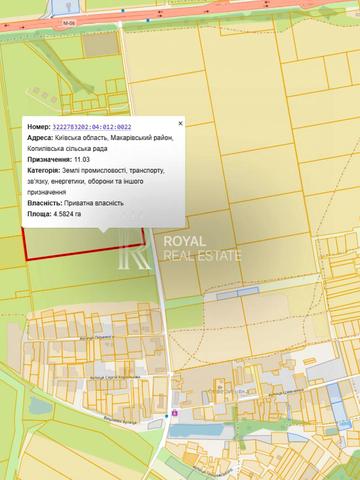Close the parcel info popup
This screenshot has width=360, height=480.
[180, 123]
